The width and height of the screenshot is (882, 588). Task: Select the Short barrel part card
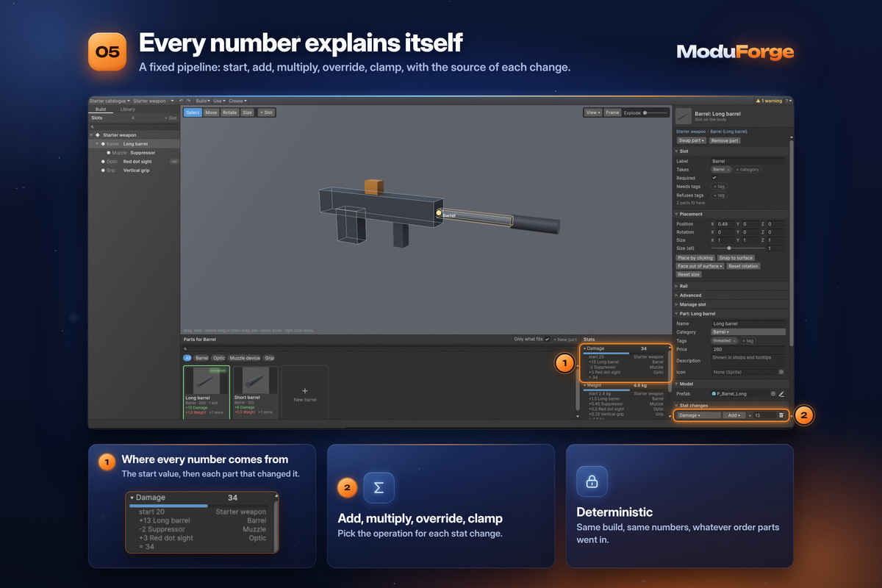(x=255, y=392)
